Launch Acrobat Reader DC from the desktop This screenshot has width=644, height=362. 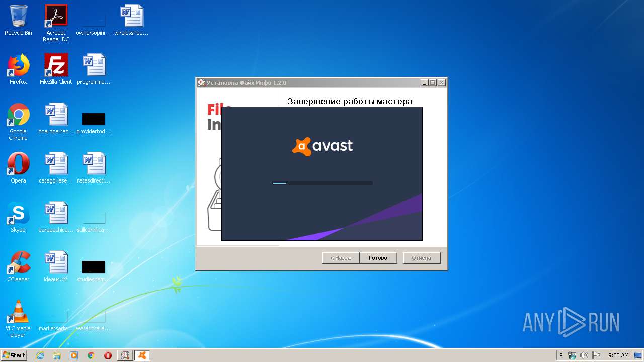click(56, 23)
